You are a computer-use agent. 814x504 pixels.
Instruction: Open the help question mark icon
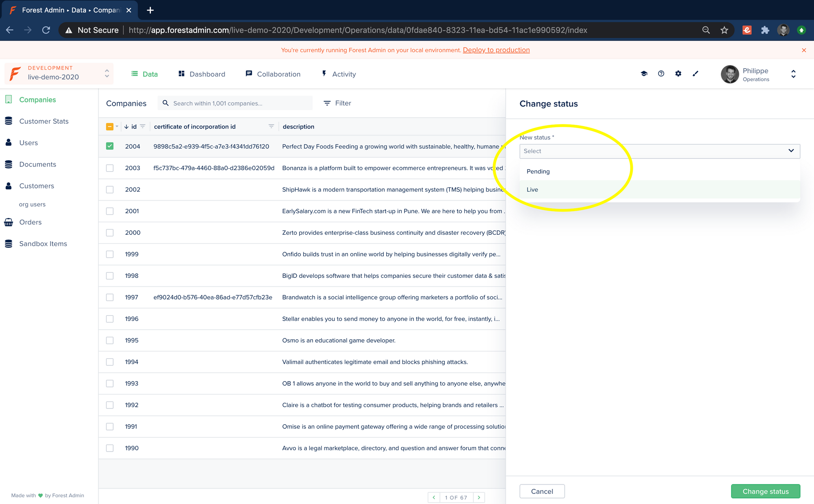[x=661, y=74]
